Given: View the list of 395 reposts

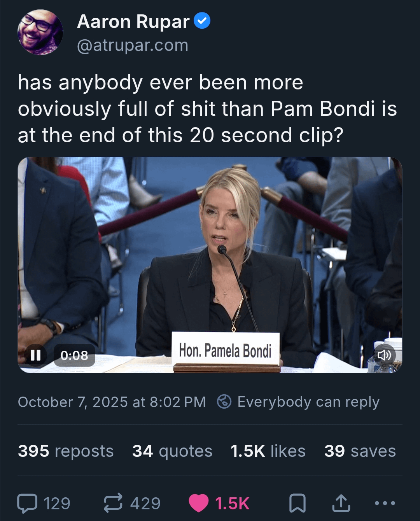Looking at the screenshot, I should [x=66, y=451].
